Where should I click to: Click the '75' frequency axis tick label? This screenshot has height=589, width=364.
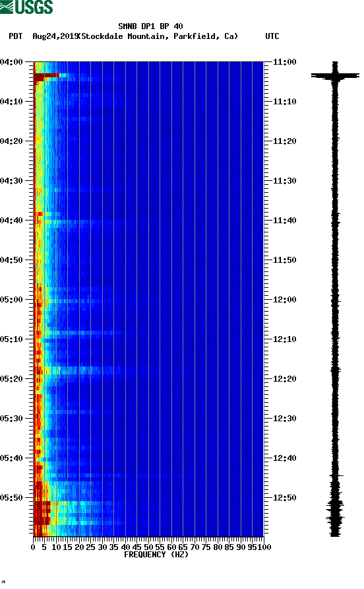(206, 547)
